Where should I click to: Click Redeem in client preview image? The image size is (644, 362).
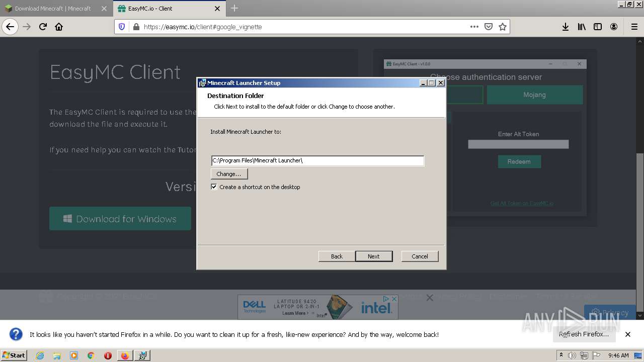(x=519, y=161)
